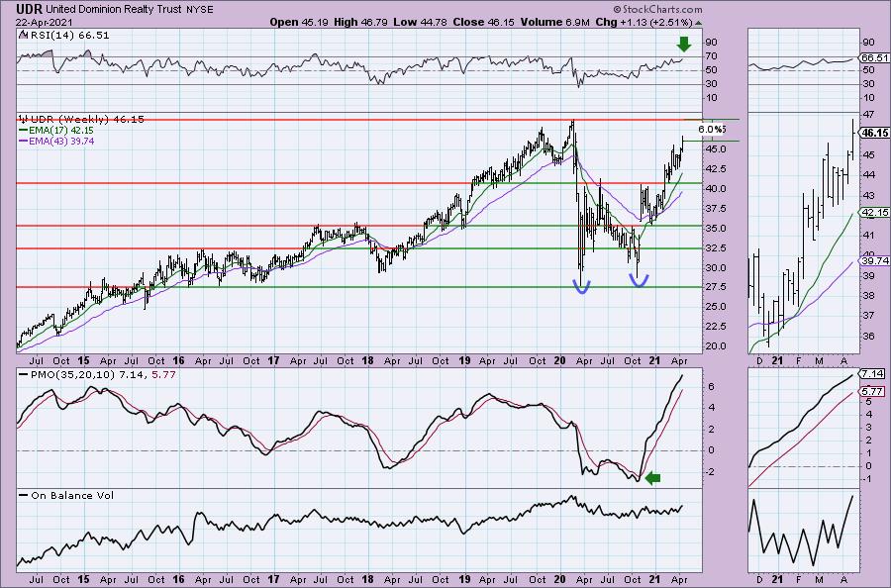Image resolution: width=891 pixels, height=588 pixels.
Task: Click the 42.5 price axis label
Action: click(x=716, y=168)
